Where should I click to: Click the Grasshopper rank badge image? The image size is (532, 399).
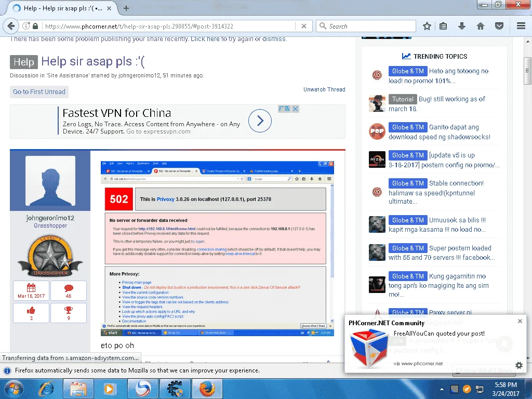(x=50, y=255)
